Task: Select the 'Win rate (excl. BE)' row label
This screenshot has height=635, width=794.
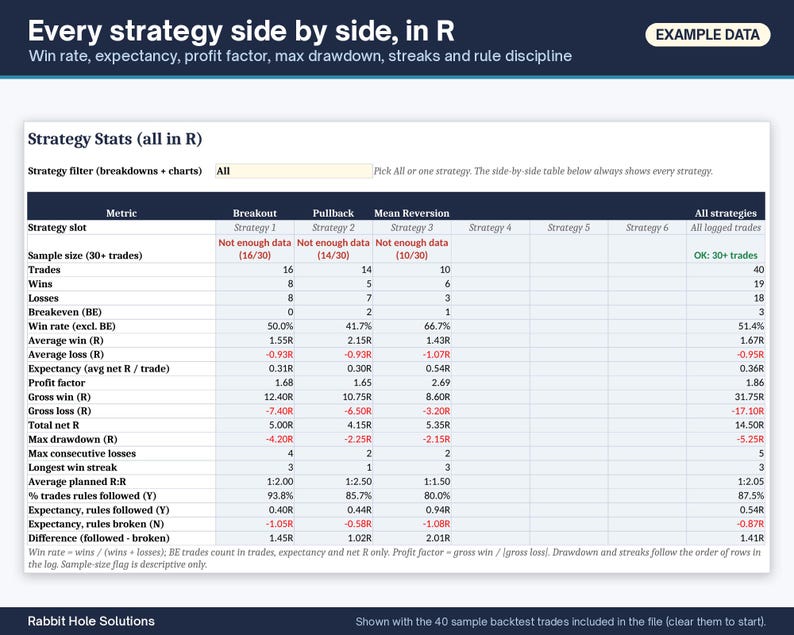Action: [x=72, y=326]
